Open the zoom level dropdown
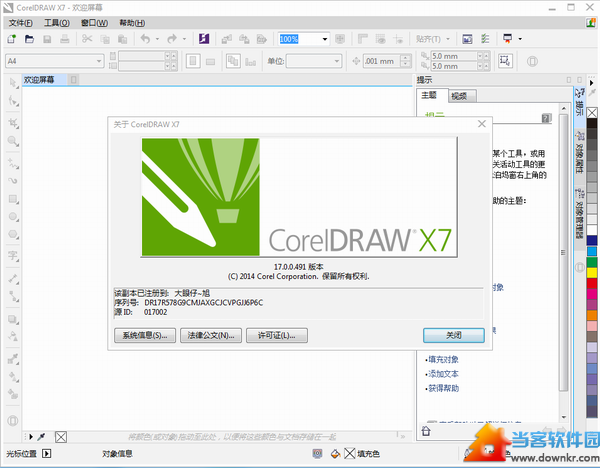This screenshot has height=468, width=600. click(x=325, y=39)
